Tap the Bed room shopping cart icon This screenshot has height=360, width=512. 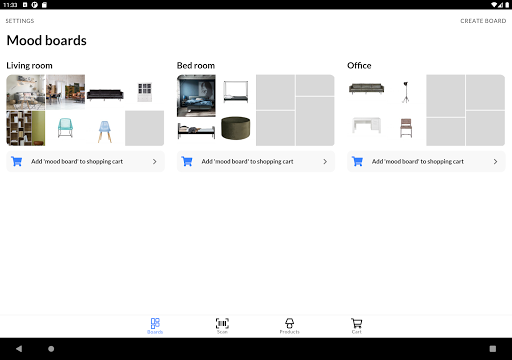point(187,161)
